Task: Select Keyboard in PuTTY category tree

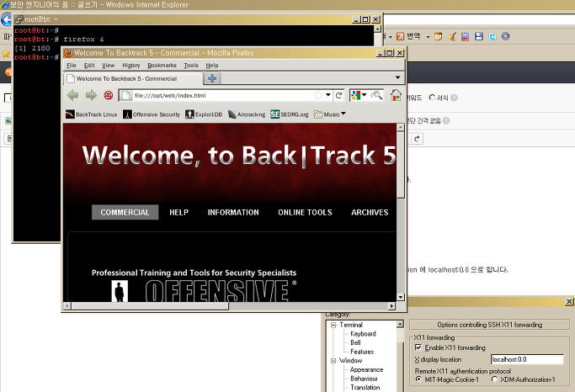Action: 363,334
